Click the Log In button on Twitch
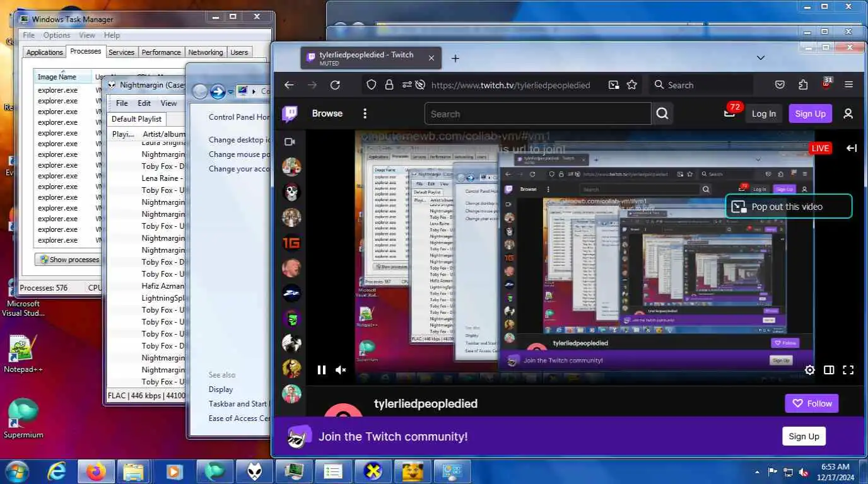Viewport: 868px width, 484px height. pyautogui.click(x=764, y=113)
